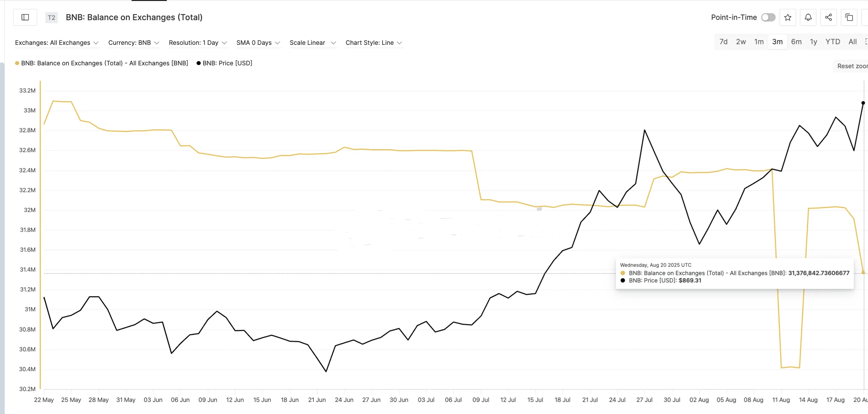Select the All time range
This screenshot has height=414, width=868.
(853, 42)
